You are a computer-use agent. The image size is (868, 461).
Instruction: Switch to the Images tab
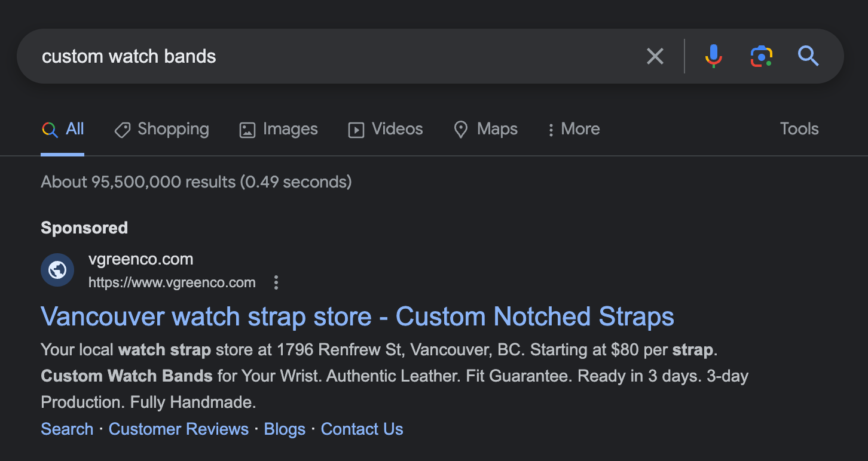pyautogui.click(x=279, y=129)
